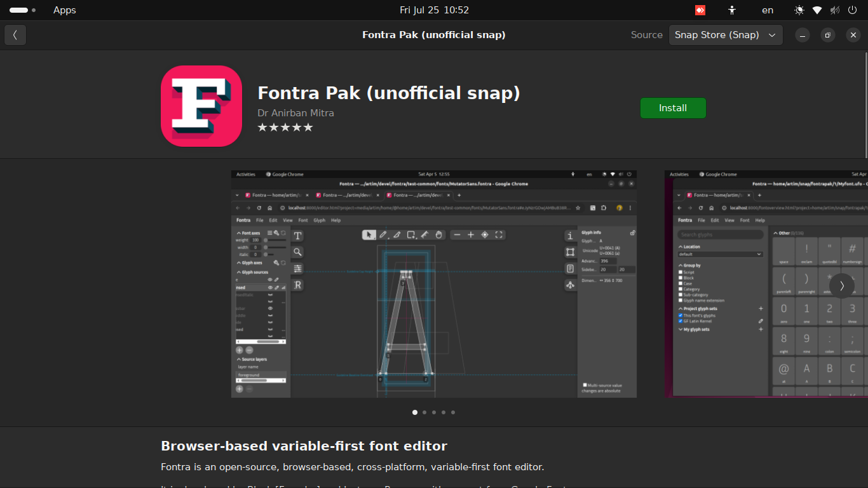Click the pink Fontra Pak app icon
Viewport: 868px width, 488px height.
tap(201, 106)
